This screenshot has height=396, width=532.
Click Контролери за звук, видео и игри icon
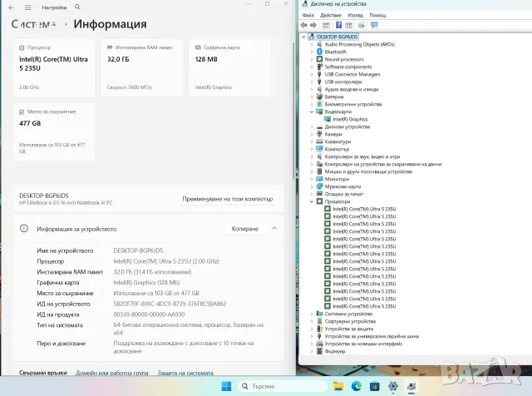pyautogui.click(x=319, y=156)
